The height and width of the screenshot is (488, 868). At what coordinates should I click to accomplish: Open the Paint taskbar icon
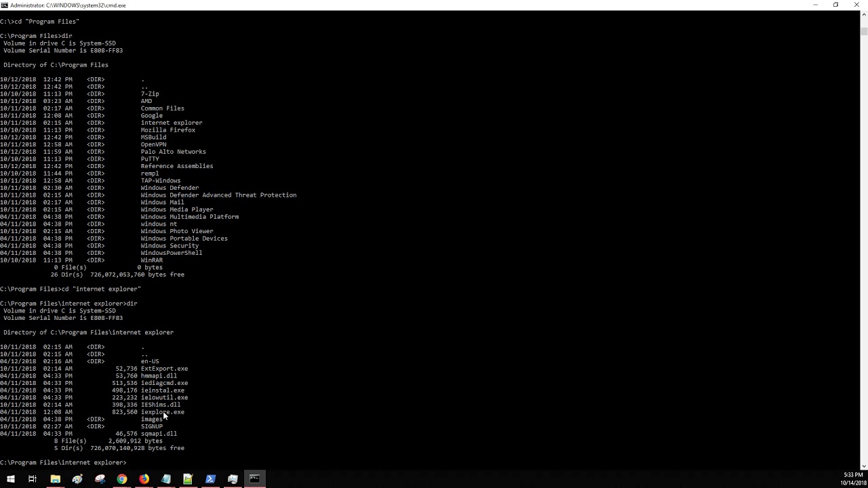click(77, 479)
